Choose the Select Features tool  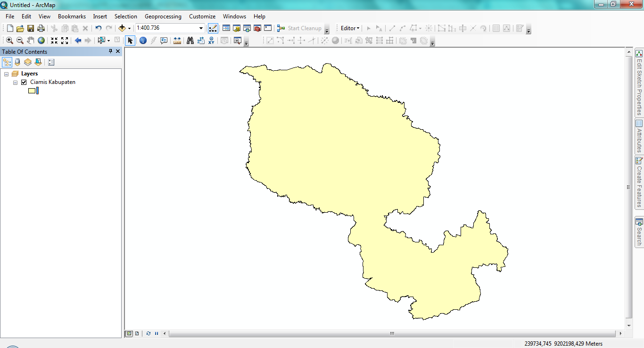coord(101,41)
